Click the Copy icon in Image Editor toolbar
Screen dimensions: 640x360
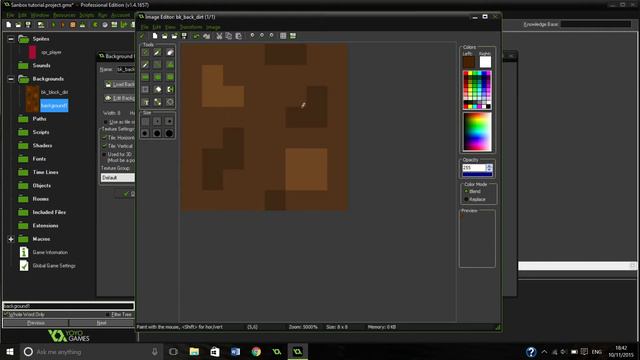click(229, 36)
